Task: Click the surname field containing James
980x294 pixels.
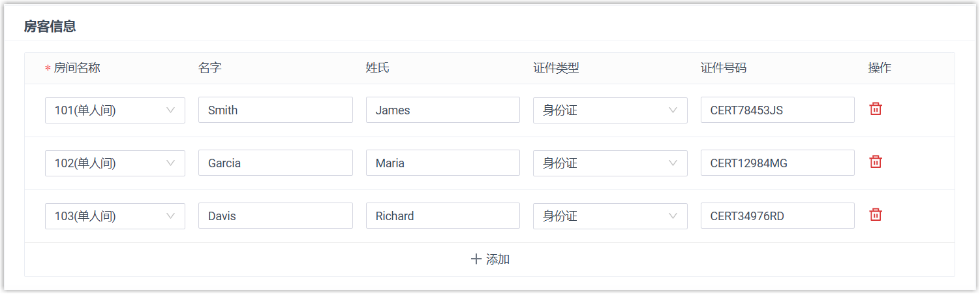Action: point(442,110)
